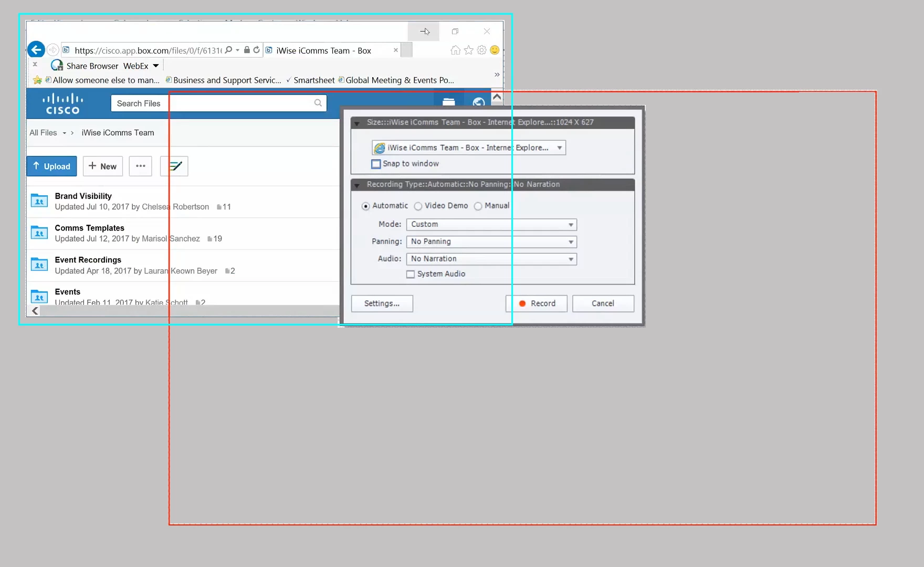The image size is (924, 567).
Task: Open the Business and Support Servic... favorite
Action: pos(224,80)
